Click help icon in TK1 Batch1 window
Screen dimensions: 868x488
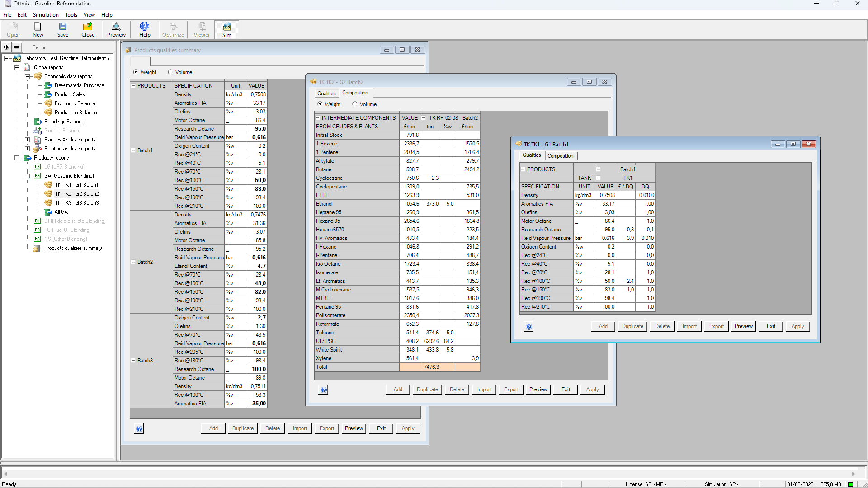[x=529, y=326]
